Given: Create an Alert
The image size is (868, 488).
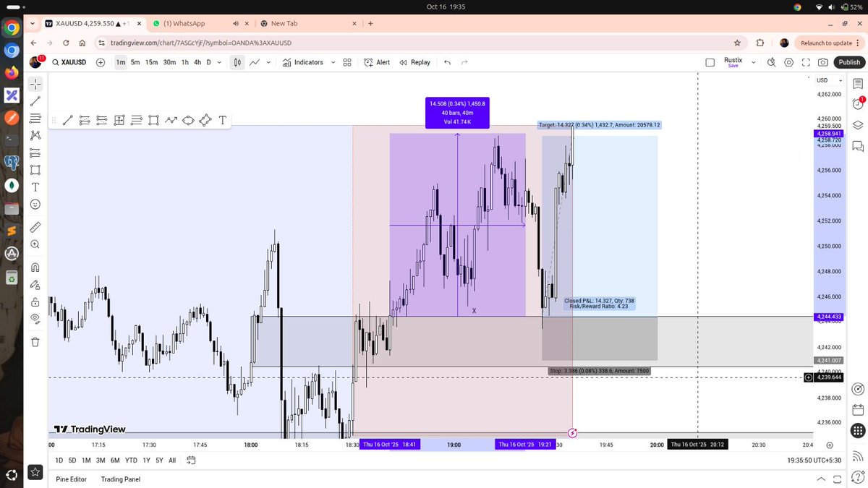Looking at the screenshot, I should point(377,62).
